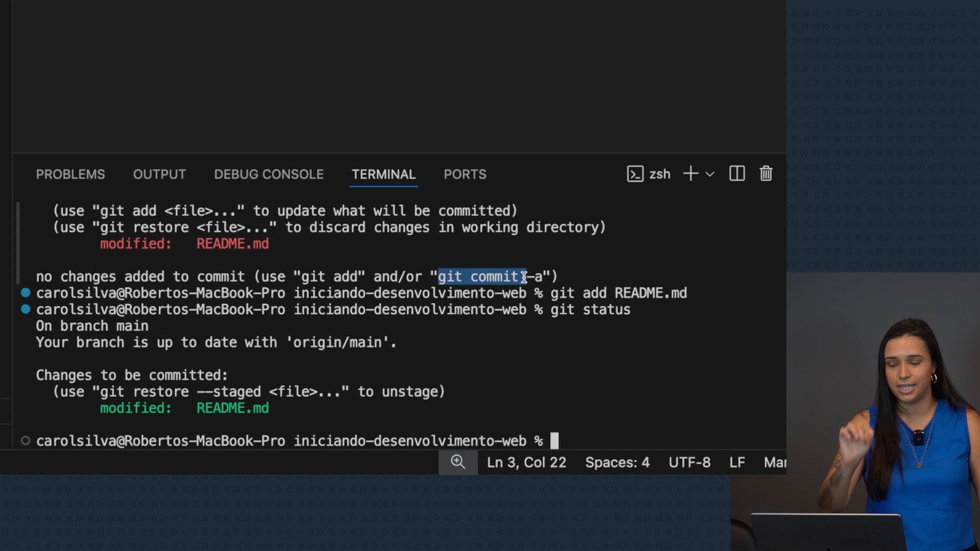Select the TERMINAL tab
The width and height of the screenshot is (980, 551).
tap(383, 174)
